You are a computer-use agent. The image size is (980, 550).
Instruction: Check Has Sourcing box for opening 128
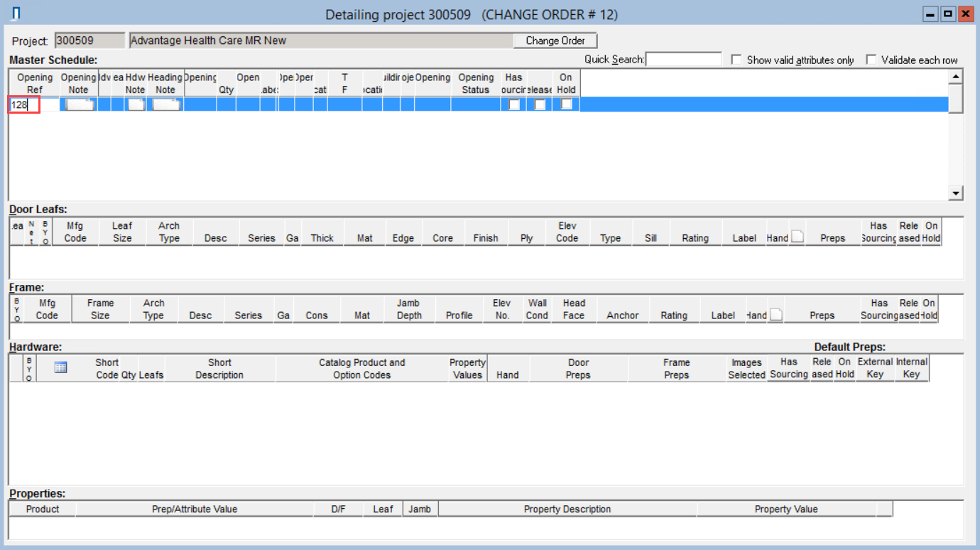pyautogui.click(x=513, y=104)
